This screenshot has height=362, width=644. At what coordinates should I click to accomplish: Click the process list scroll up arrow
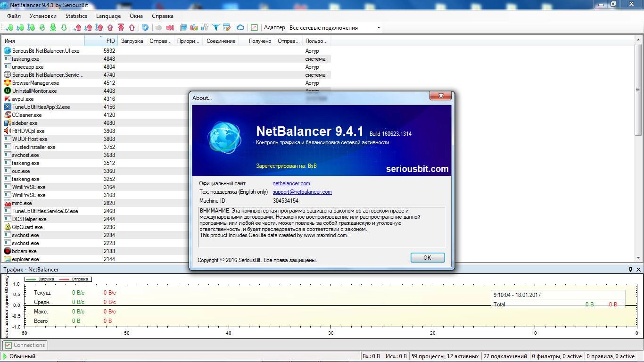pos(638,41)
